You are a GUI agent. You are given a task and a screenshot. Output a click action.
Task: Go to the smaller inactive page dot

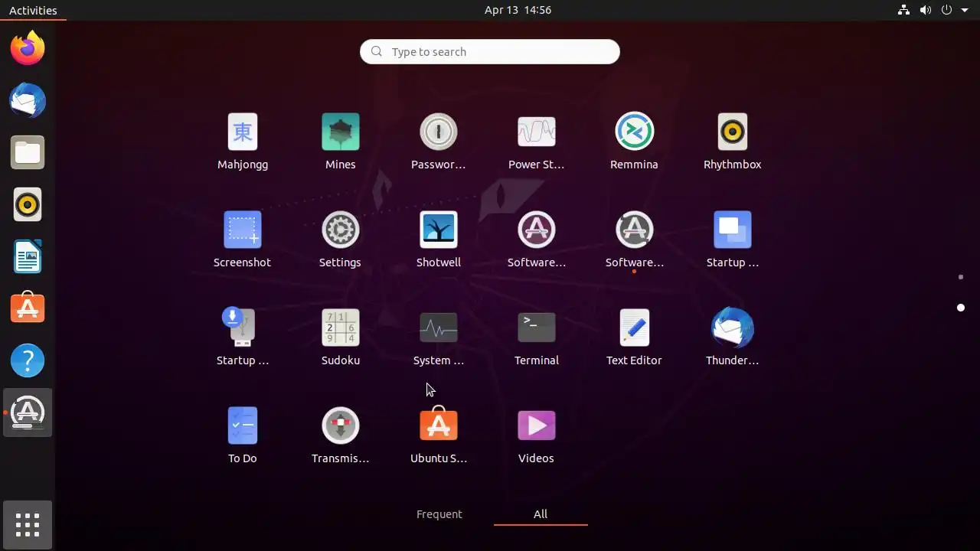pyautogui.click(x=961, y=277)
